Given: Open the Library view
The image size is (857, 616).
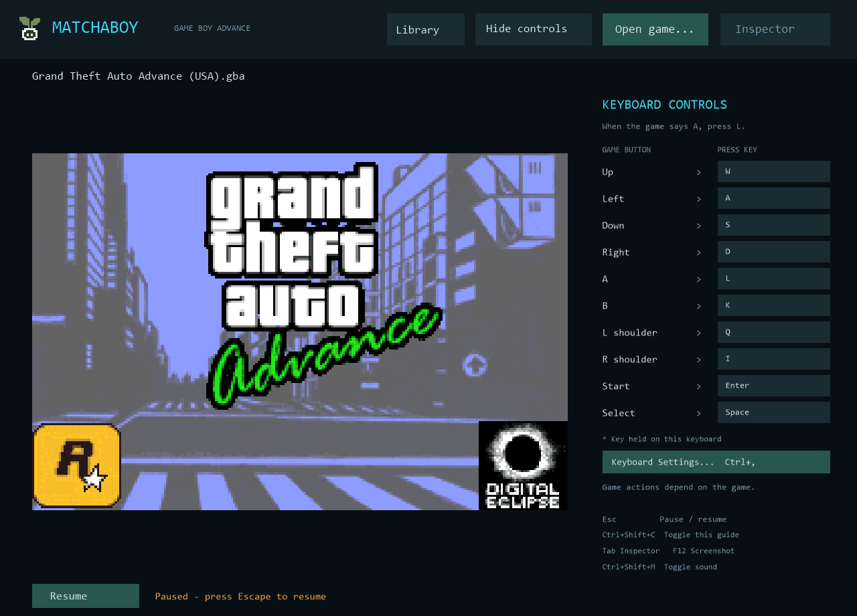Looking at the screenshot, I should click(426, 29).
